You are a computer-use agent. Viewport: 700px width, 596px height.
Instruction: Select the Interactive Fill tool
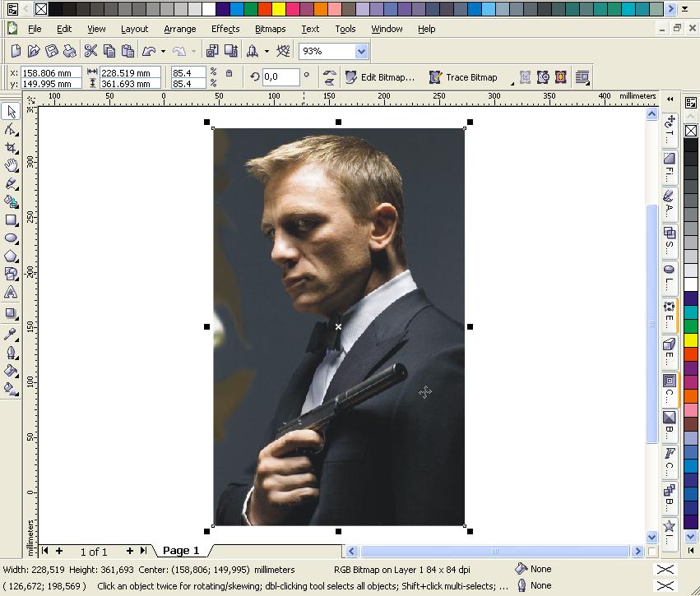click(11, 389)
